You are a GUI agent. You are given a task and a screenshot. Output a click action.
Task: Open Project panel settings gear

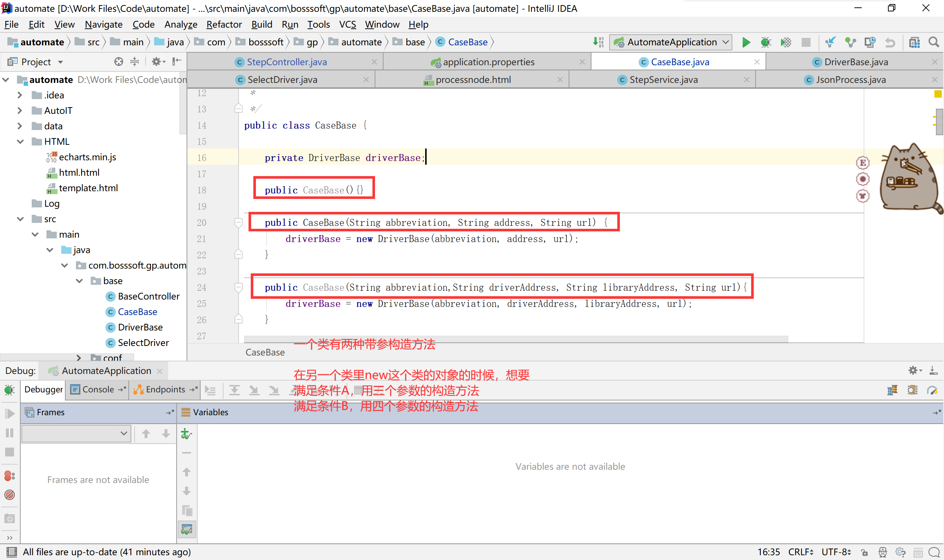157,62
